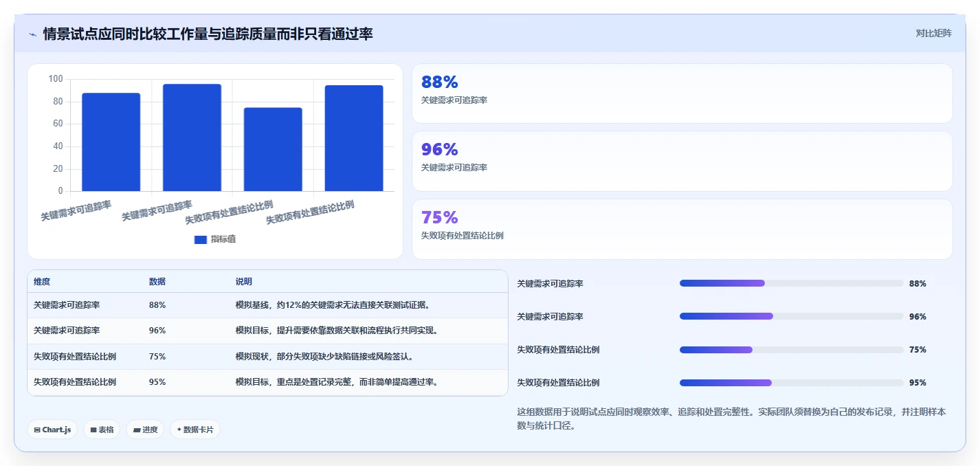Click the 情景试点 panel title text
Screen dimensions: 980x466
point(208,34)
